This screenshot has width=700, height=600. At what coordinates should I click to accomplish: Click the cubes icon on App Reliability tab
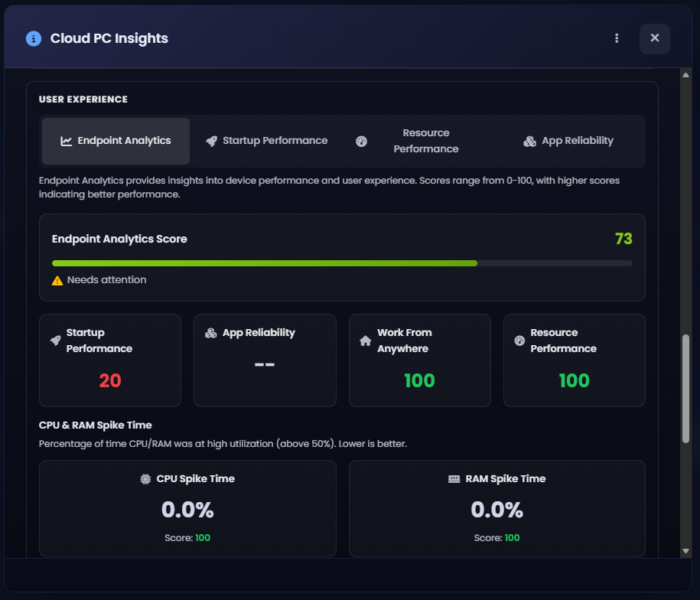529,141
